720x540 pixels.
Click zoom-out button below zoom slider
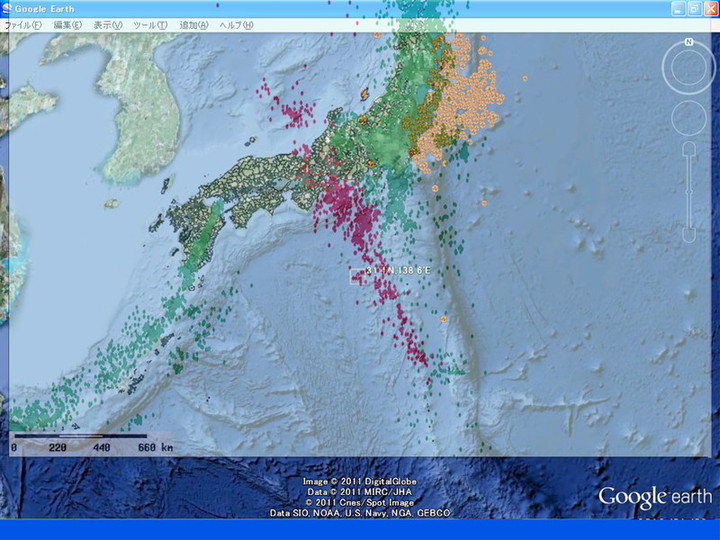(x=689, y=234)
